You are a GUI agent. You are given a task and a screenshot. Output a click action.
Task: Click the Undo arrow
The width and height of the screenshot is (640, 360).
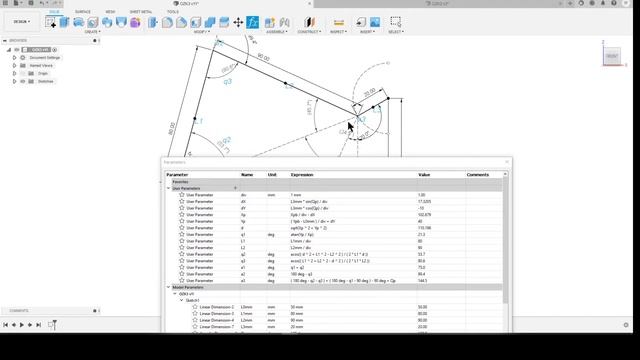pyautogui.click(x=42, y=3)
